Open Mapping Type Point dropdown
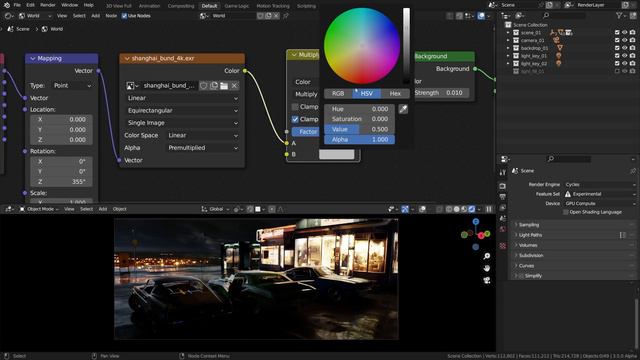 72,86
